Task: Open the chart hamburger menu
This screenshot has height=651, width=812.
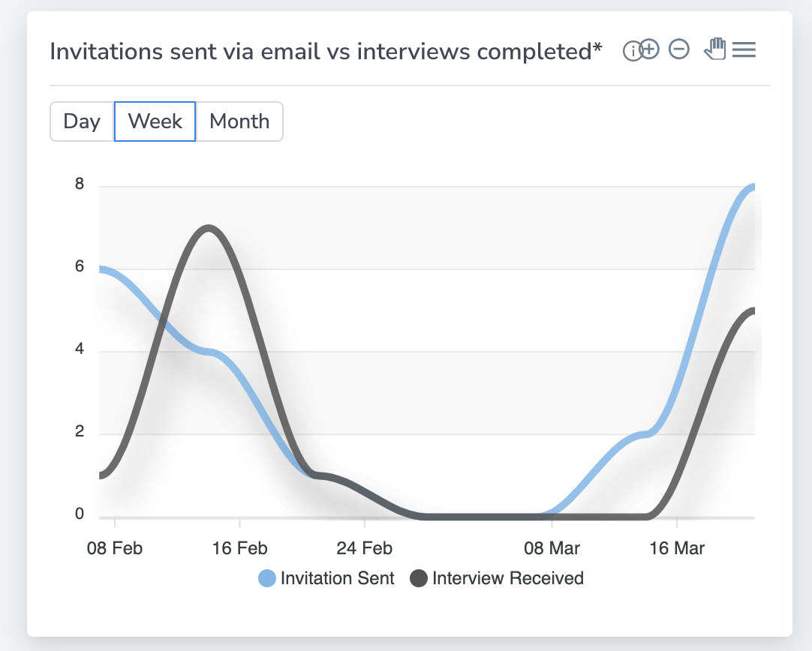Action: pyautogui.click(x=744, y=50)
